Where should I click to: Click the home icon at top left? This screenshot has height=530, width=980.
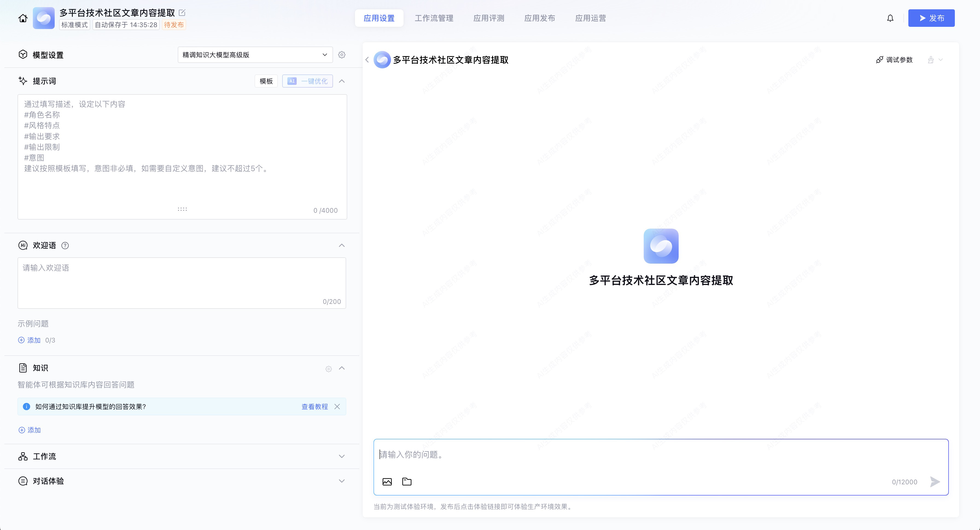point(23,18)
